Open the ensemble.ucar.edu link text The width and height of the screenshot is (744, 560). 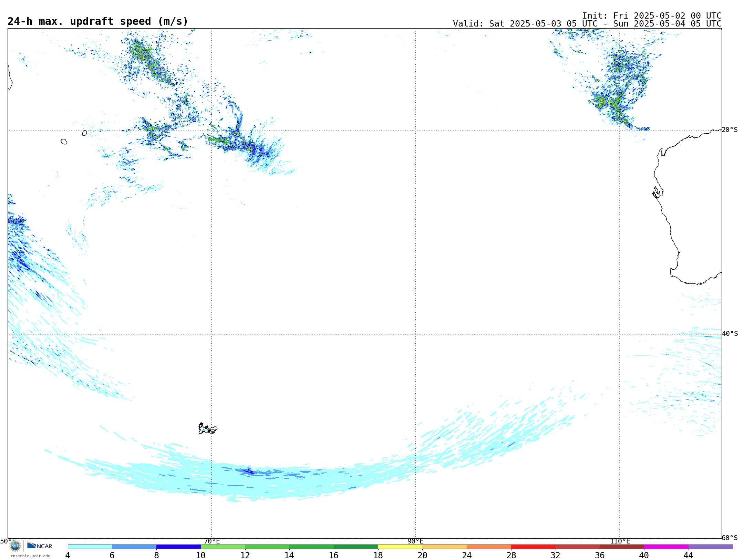click(x=30, y=556)
